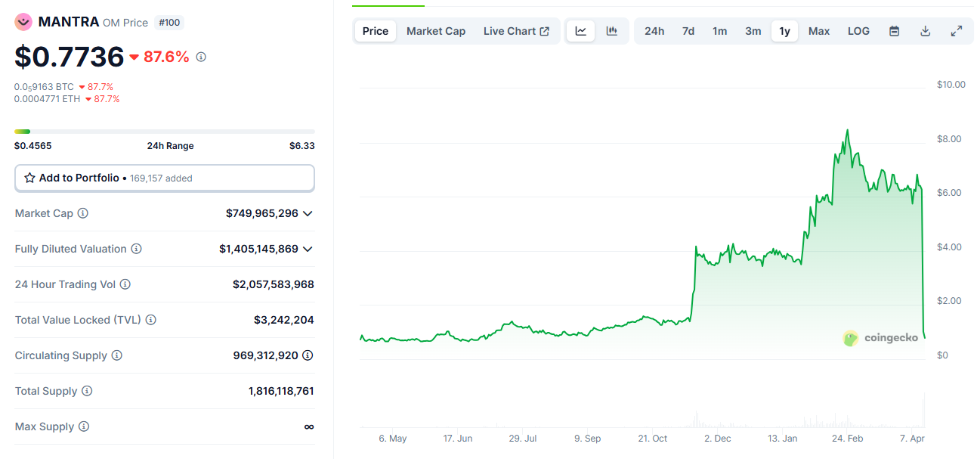The height and width of the screenshot is (459, 980).
Task: Select 7d time range
Action: click(688, 31)
